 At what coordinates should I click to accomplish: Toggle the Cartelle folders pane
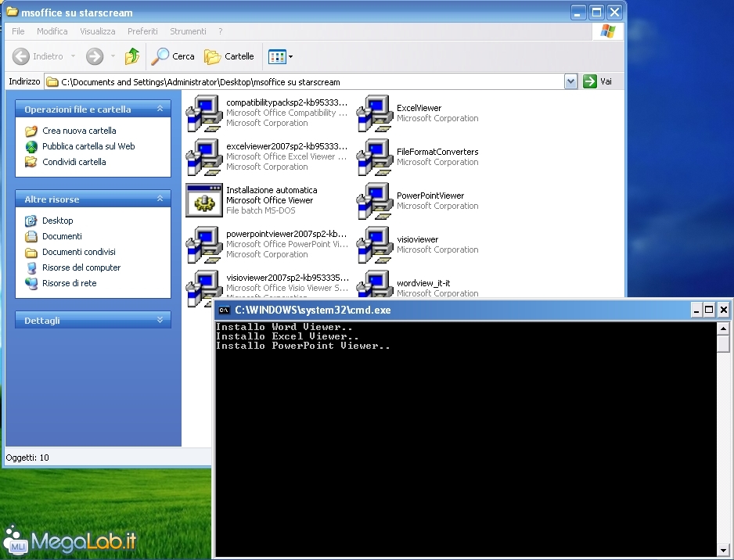point(229,56)
